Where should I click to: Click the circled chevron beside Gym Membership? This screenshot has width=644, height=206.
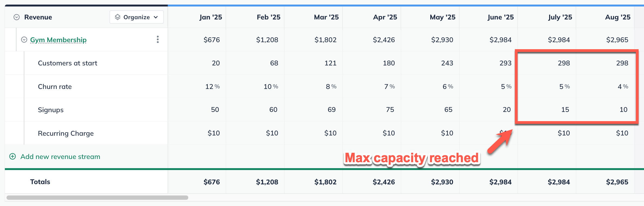tap(24, 39)
